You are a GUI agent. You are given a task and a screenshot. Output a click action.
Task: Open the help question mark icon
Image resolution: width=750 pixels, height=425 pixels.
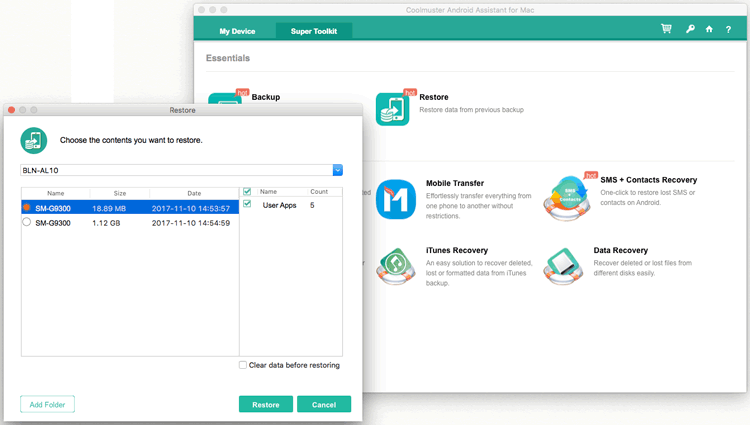(728, 30)
